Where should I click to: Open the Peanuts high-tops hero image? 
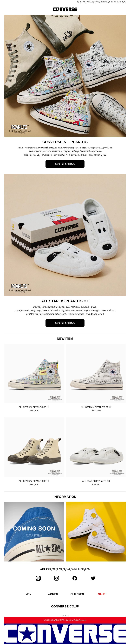tap(65, 76)
